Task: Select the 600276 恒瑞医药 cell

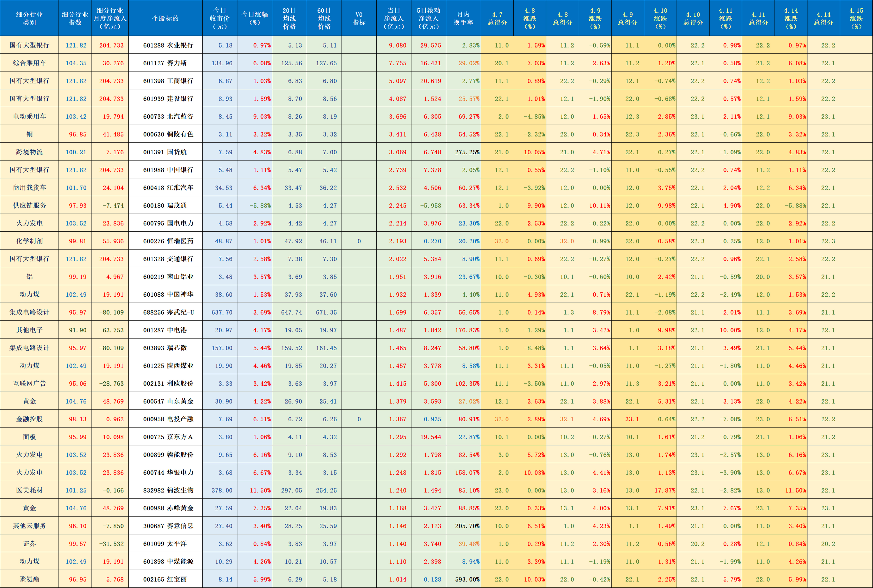Action: point(165,241)
